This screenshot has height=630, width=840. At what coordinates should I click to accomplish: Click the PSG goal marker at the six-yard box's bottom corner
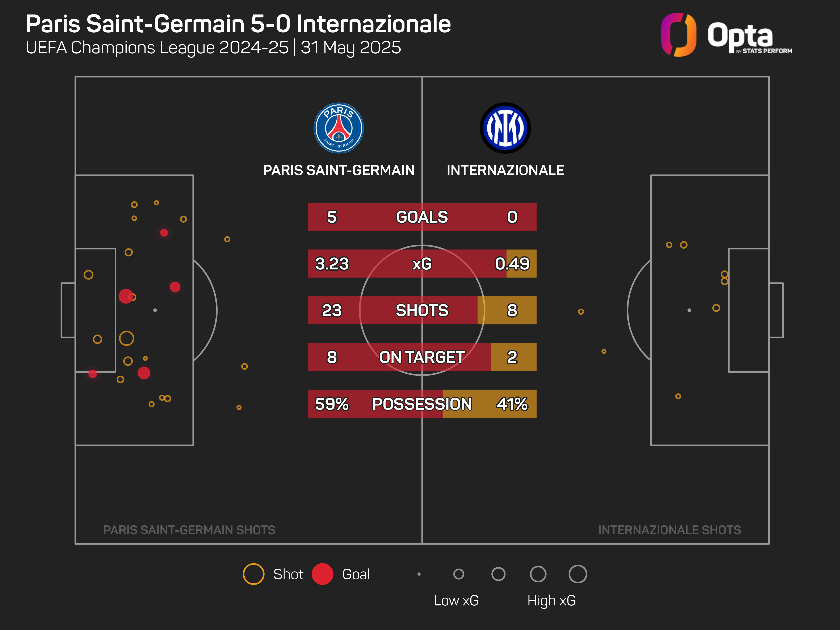[x=93, y=374]
